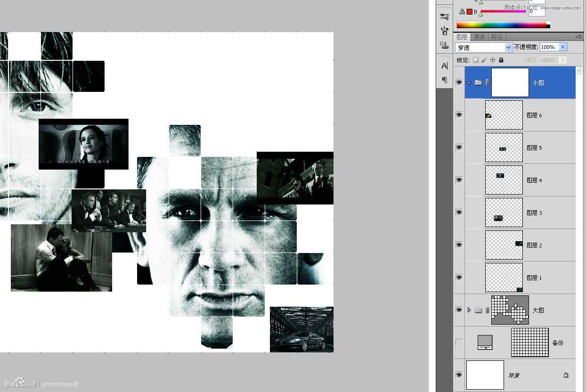Hide the 小图 group with eye icon
586x392 pixels.
(459, 82)
